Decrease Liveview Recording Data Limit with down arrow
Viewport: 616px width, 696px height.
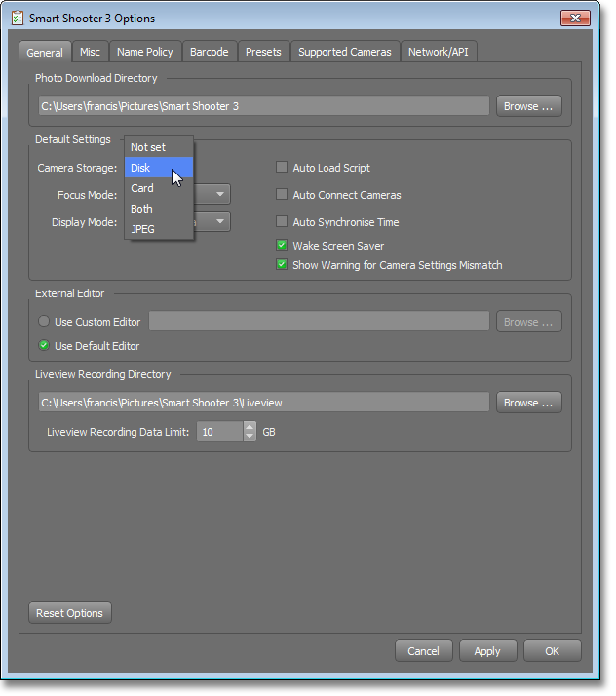tap(250, 436)
